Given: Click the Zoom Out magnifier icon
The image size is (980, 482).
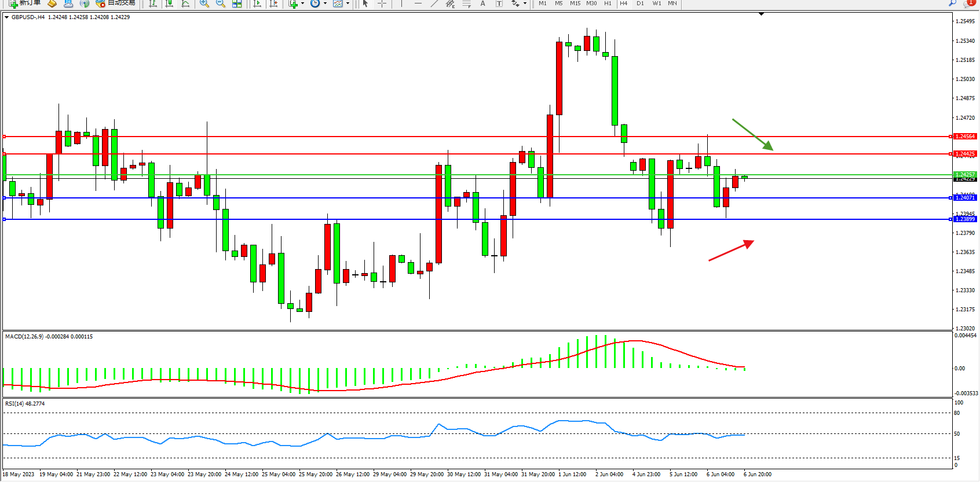Looking at the screenshot, I should (220, 3).
